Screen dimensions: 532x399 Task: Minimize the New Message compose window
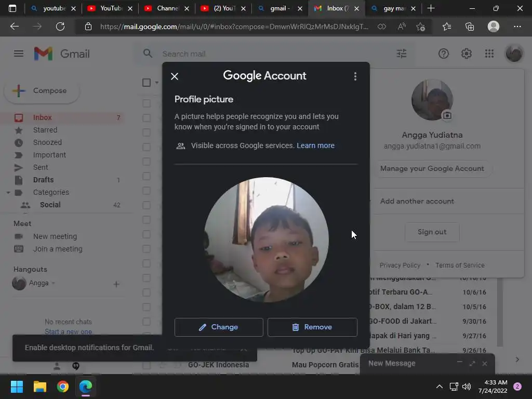tap(459, 362)
